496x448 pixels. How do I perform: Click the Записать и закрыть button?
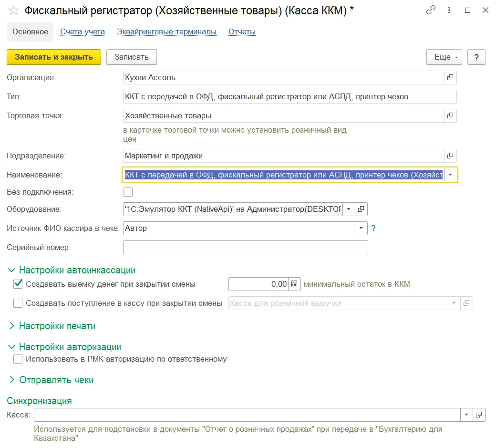pyautogui.click(x=54, y=57)
